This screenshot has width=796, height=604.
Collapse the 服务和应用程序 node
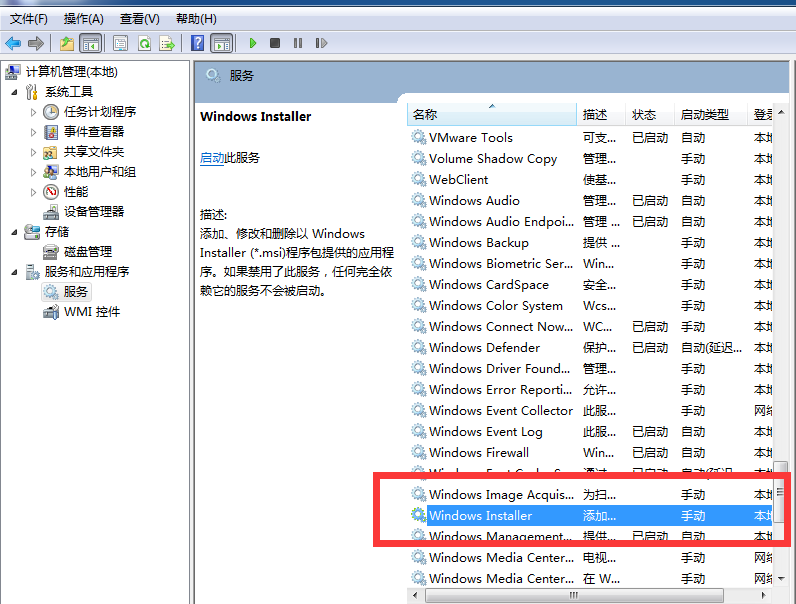click(14, 273)
